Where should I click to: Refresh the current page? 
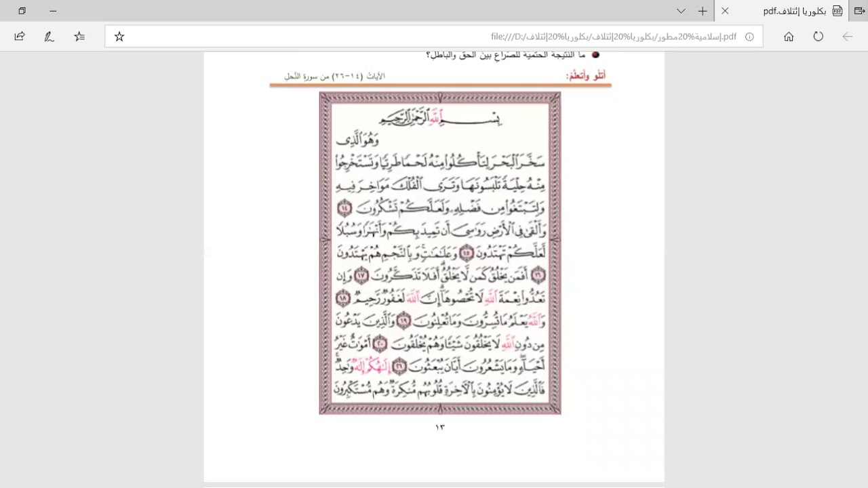[818, 37]
